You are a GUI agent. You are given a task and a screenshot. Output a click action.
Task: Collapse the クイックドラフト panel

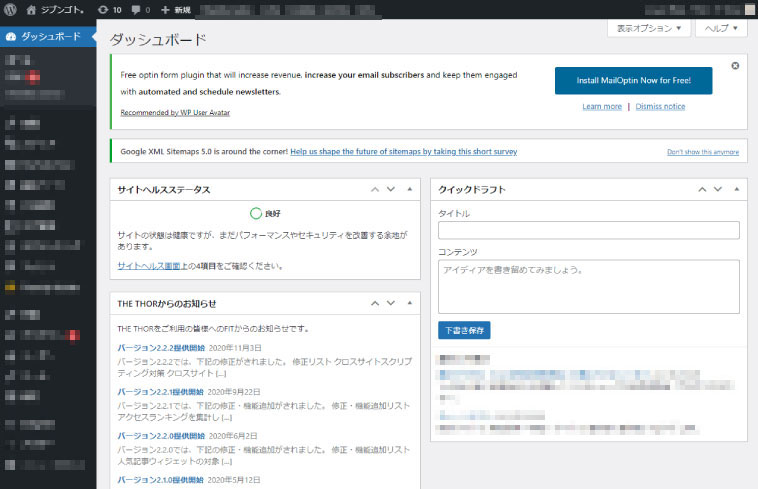(736, 189)
